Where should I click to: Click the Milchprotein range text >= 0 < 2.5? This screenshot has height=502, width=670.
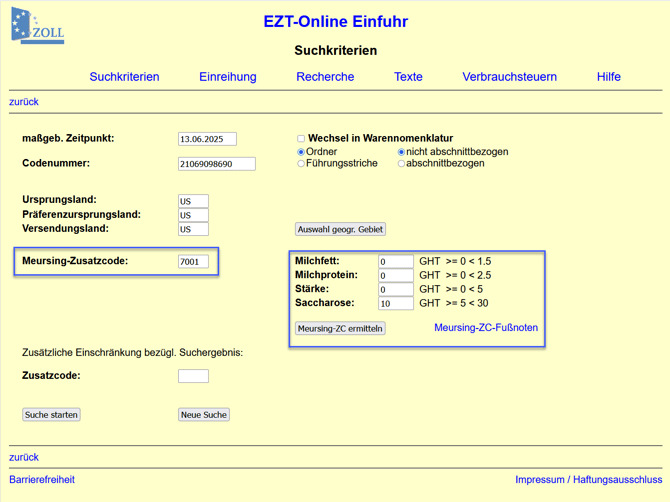[468, 276]
